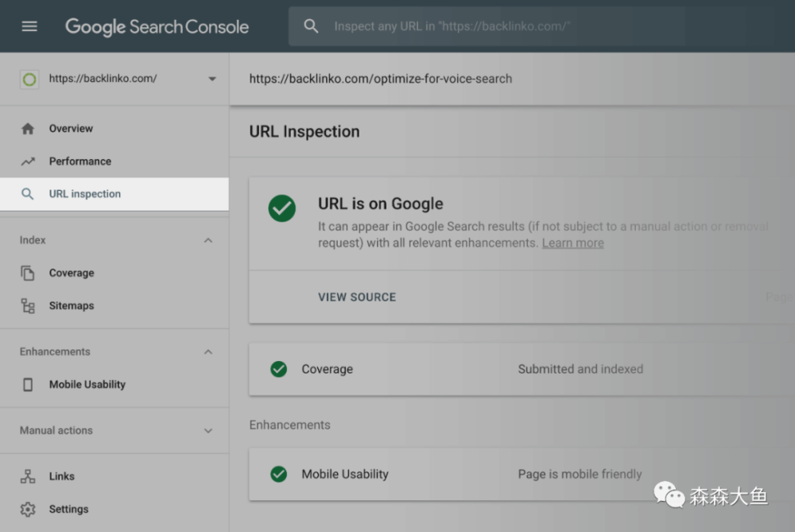
Task: Collapse the Enhancements sidebar section
Action: [208, 351]
